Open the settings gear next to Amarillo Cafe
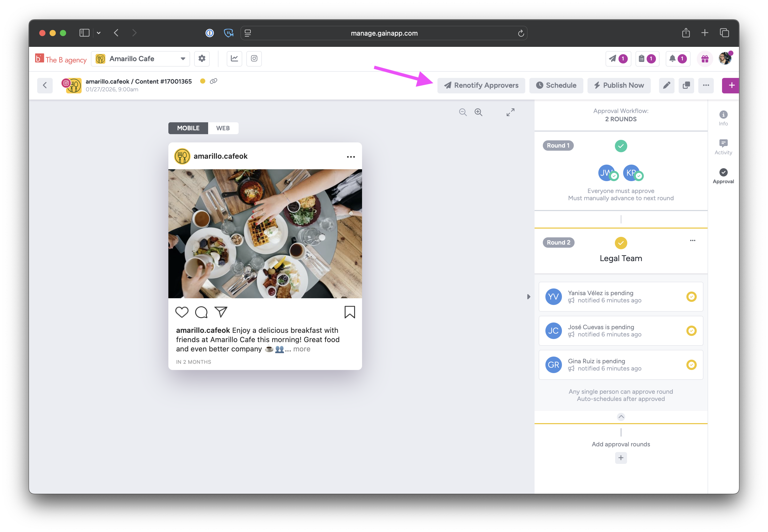This screenshot has height=532, width=768. tap(201, 59)
